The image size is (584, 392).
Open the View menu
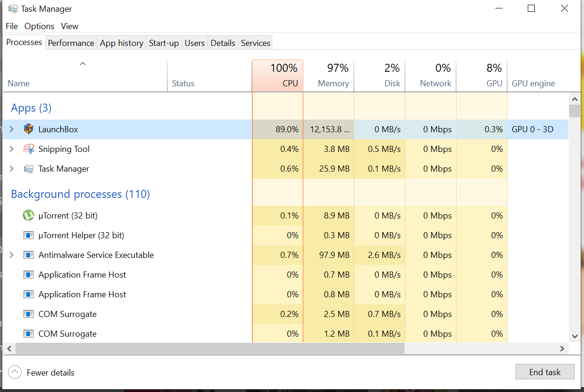click(69, 26)
